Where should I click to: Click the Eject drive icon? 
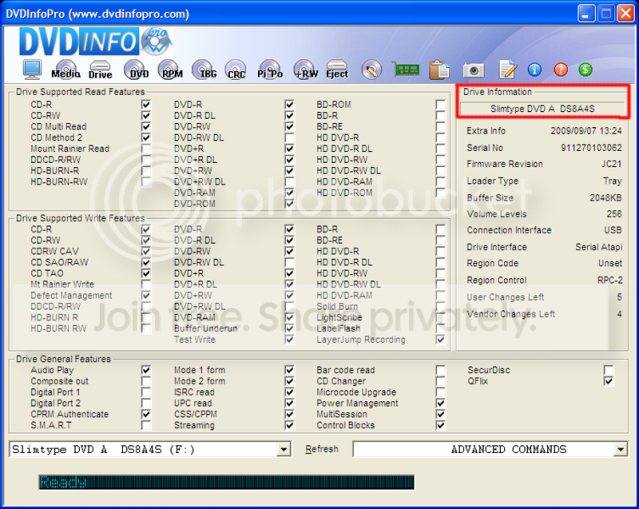337,69
